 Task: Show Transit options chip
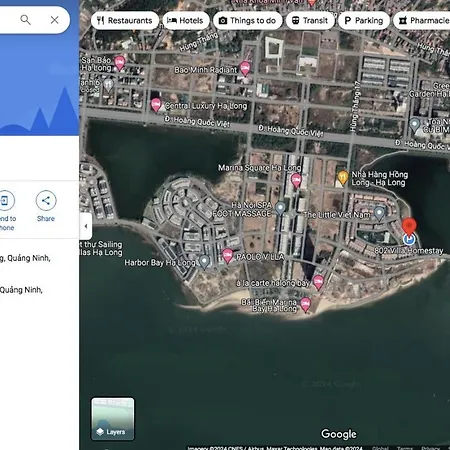pyautogui.click(x=310, y=21)
